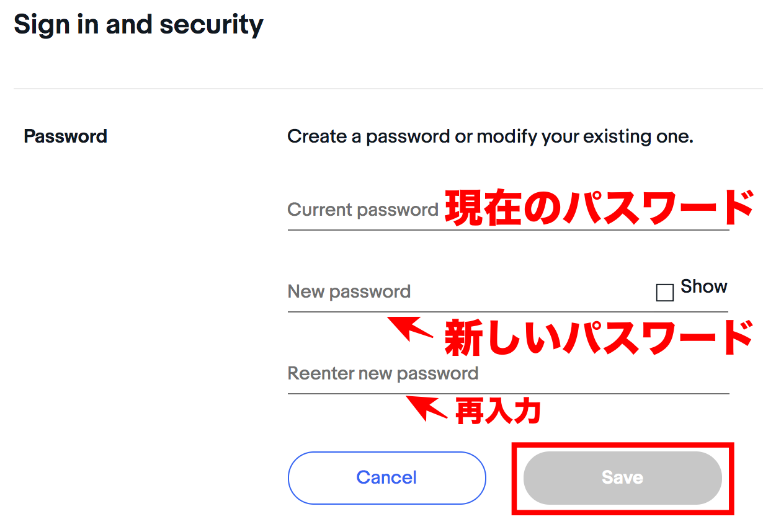Click Save inside the red highlighted box
The width and height of the screenshot is (763, 532).
(x=622, y=477)
